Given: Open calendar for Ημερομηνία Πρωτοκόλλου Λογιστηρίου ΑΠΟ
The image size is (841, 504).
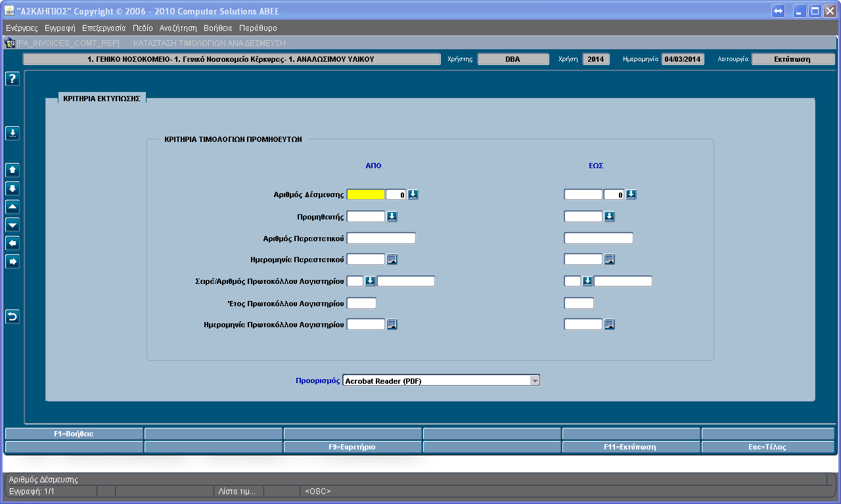Looking at the screenshot, I should pyautogui.click(x=392, y=324).
